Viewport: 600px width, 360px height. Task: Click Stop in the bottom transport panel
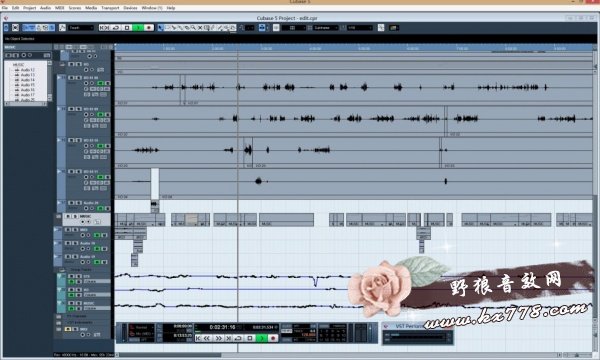tap(250, 338)
